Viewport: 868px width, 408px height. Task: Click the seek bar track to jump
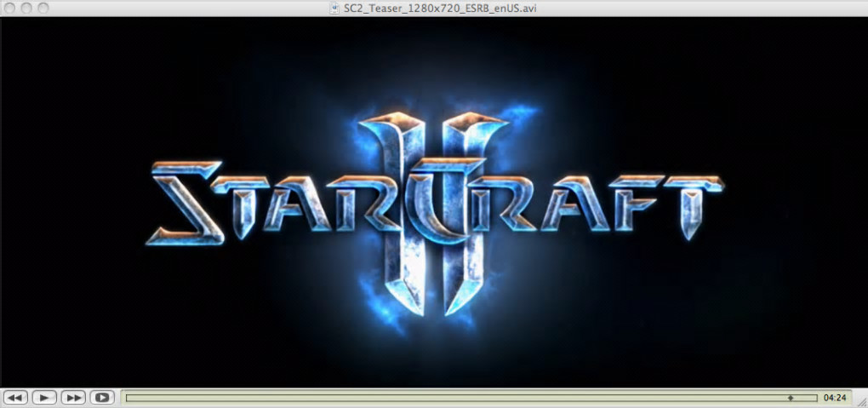(471, 398)
